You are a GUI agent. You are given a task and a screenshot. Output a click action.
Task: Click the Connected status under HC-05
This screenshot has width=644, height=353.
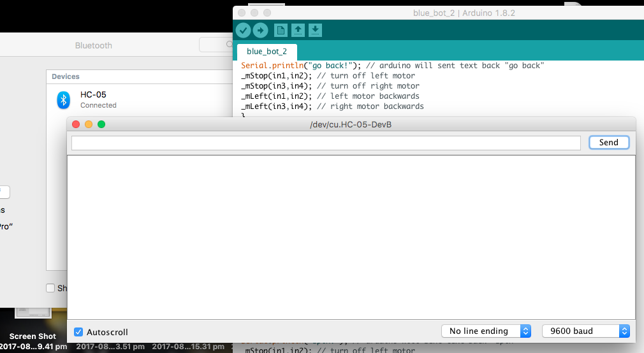99,105
